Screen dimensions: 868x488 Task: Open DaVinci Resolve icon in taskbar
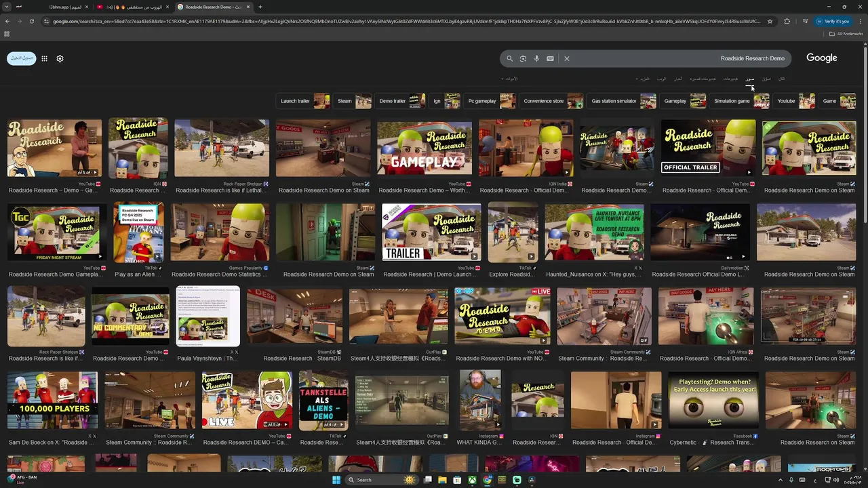coord(532,480)
